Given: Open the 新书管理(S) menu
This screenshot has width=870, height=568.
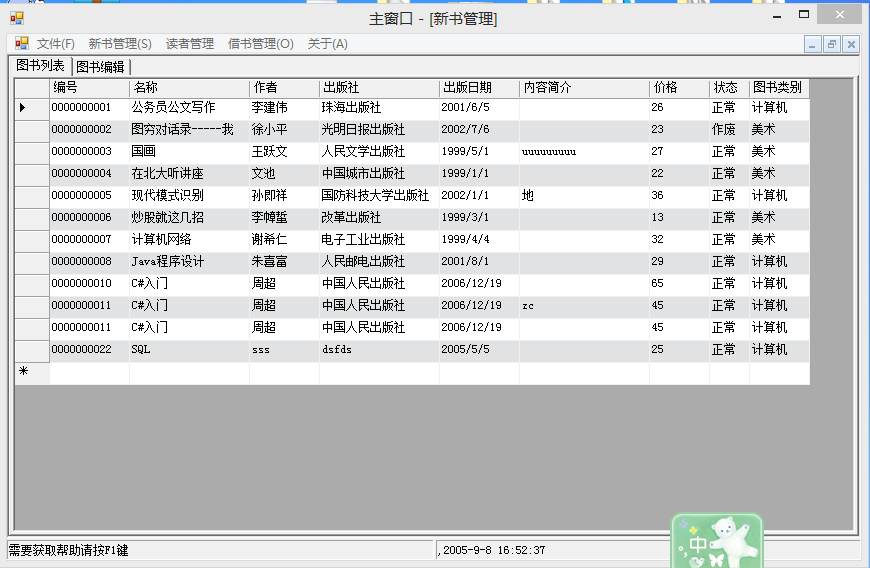Looking at the screenshot, I should point(120,44).
